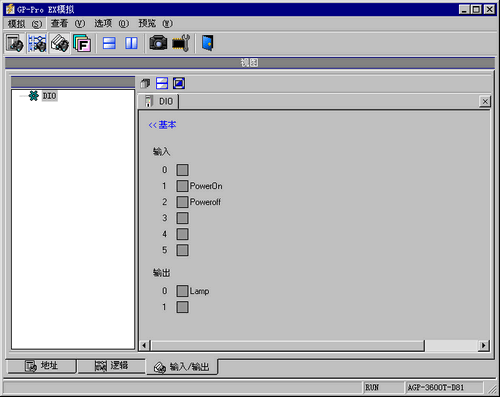Image resolution: width=500 pixels, height=397 pixels.
Task: Click the blue door exit icon
Action: [207, 43]
